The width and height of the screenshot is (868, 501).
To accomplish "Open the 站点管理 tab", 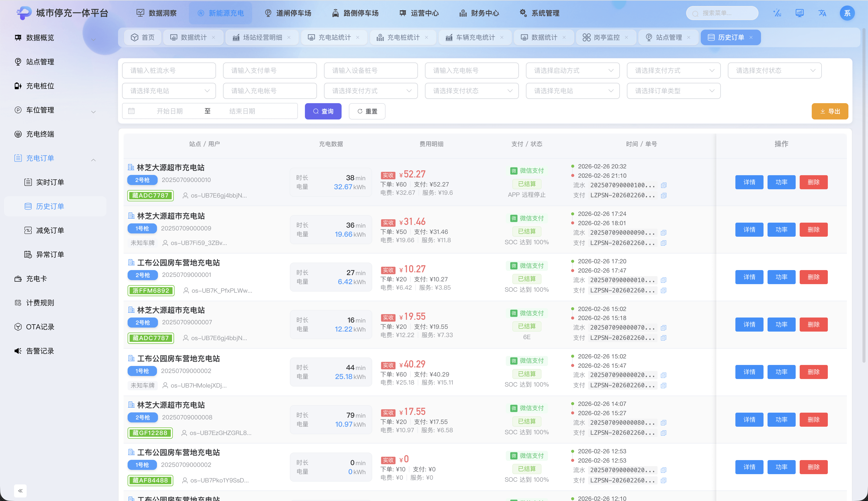I will 668,37.
